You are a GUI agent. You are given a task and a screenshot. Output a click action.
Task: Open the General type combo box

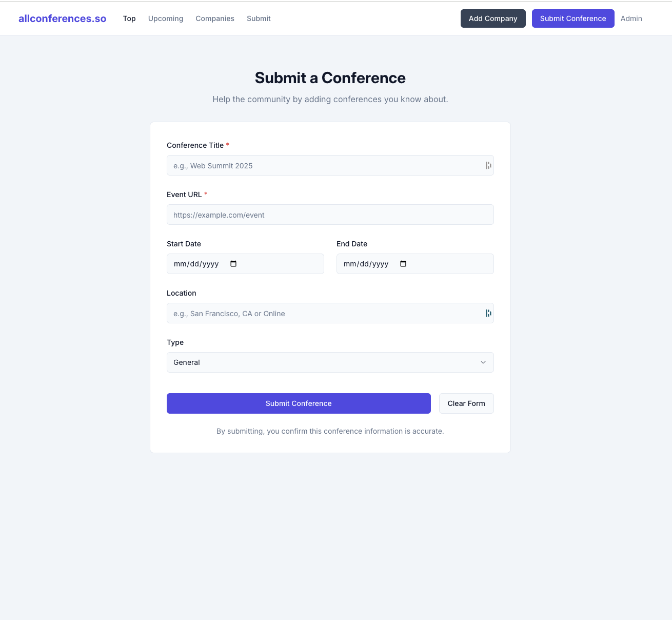[x=323, y=362]
